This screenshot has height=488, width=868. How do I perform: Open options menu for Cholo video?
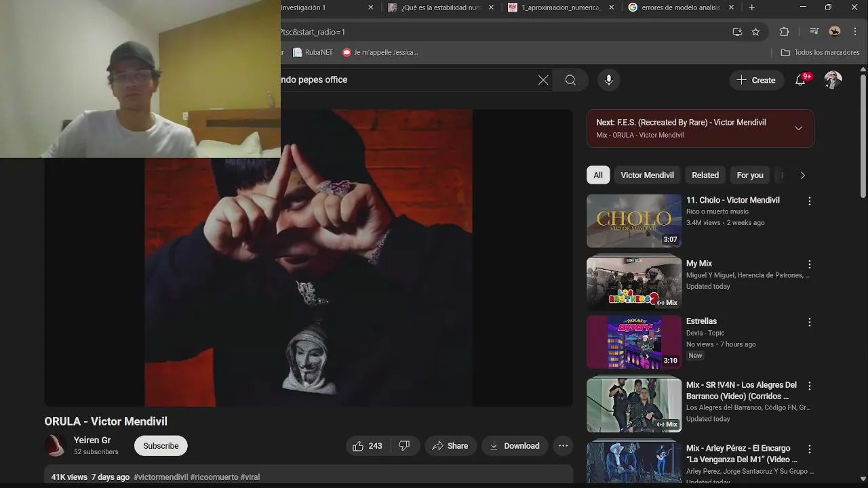(x=809, y=201)
